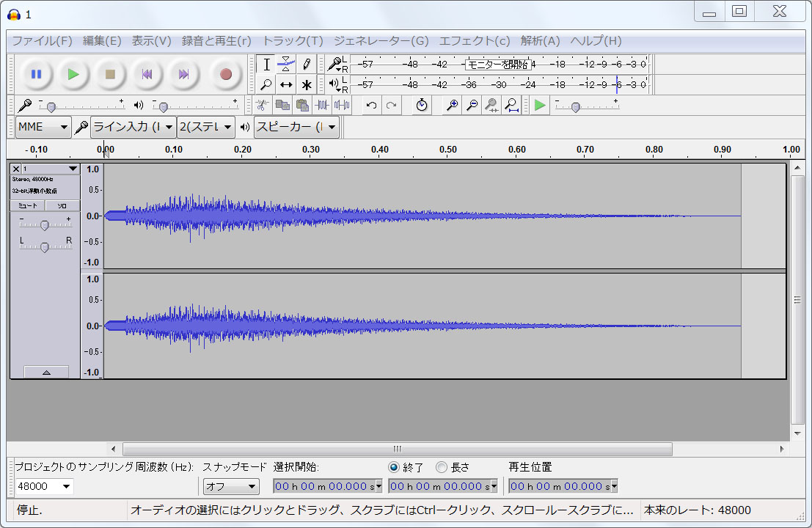The width and height of the screenshot is (812, 528).
Task: Click Fit project in window icon
Action: [x=512, y=106]
